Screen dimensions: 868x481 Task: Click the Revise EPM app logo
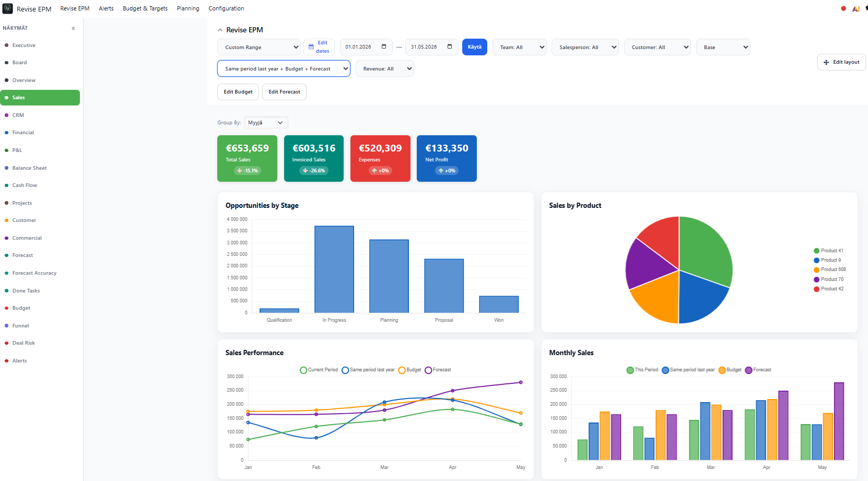pyautogui.click(x=8, y=8)
